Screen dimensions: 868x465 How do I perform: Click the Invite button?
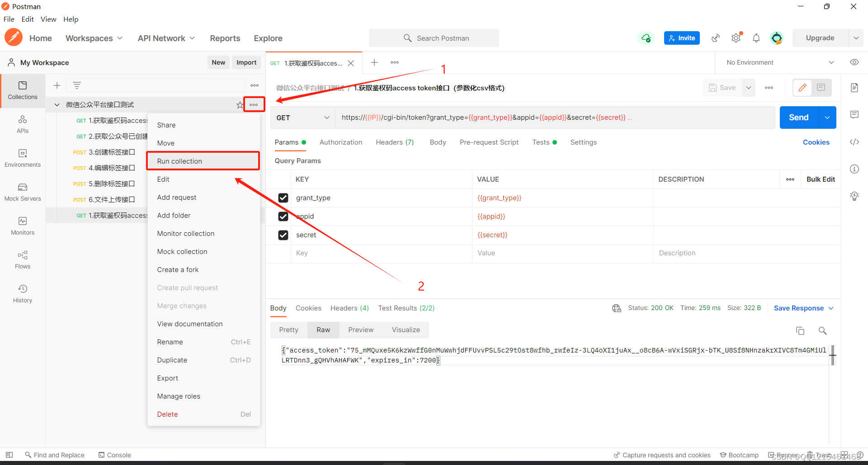click(682, 38)
